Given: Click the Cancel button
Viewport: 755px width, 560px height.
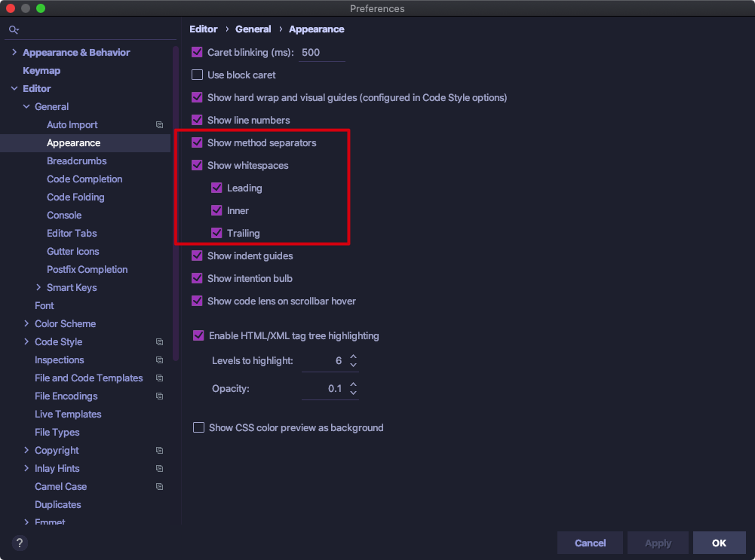Looking at the screenshot, I should click(590, 543).
